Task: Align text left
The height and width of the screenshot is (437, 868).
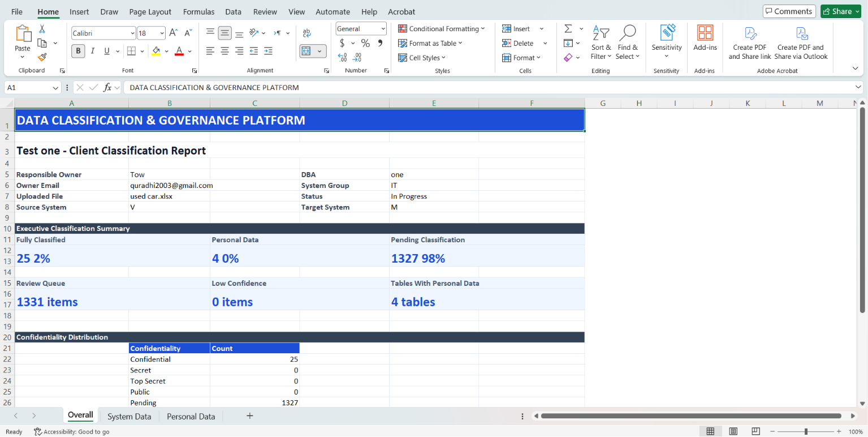Action: pos(210,51)
